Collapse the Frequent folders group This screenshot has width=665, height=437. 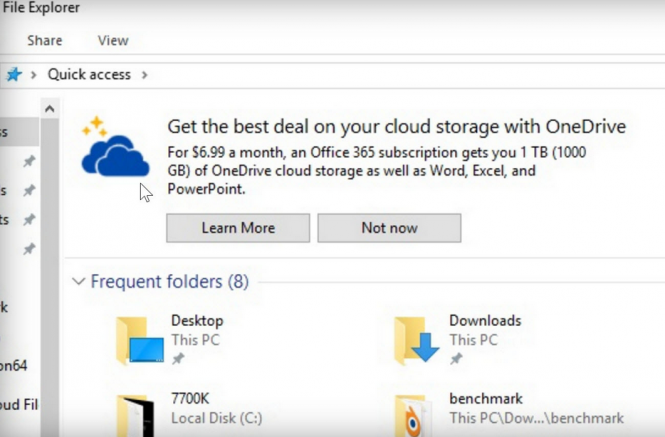tap(78, 282)
